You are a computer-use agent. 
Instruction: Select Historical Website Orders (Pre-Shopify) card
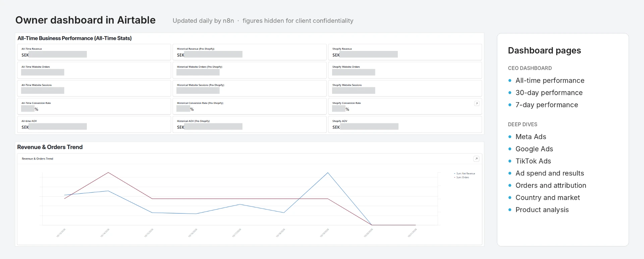[x=250, y=70]
